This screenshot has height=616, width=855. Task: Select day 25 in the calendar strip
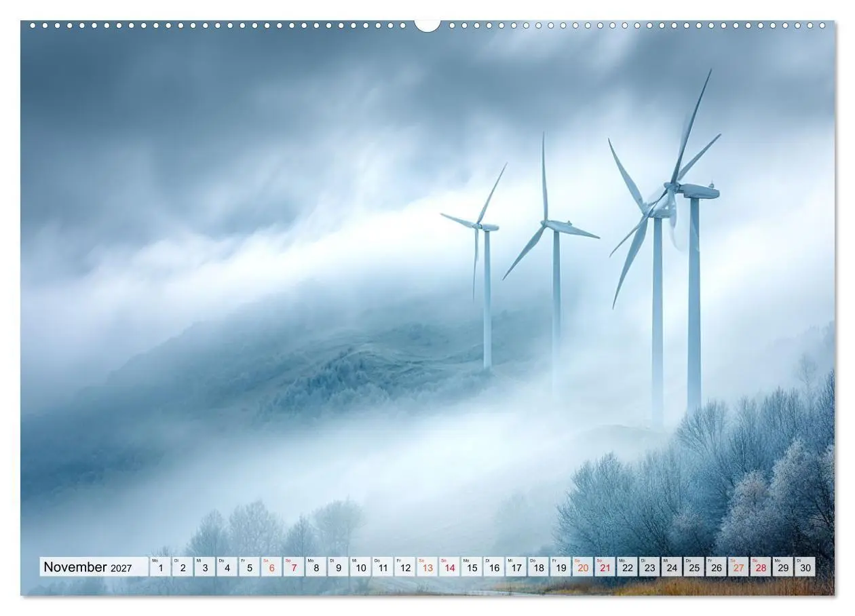pyautogui.click(x=694, y=567)
